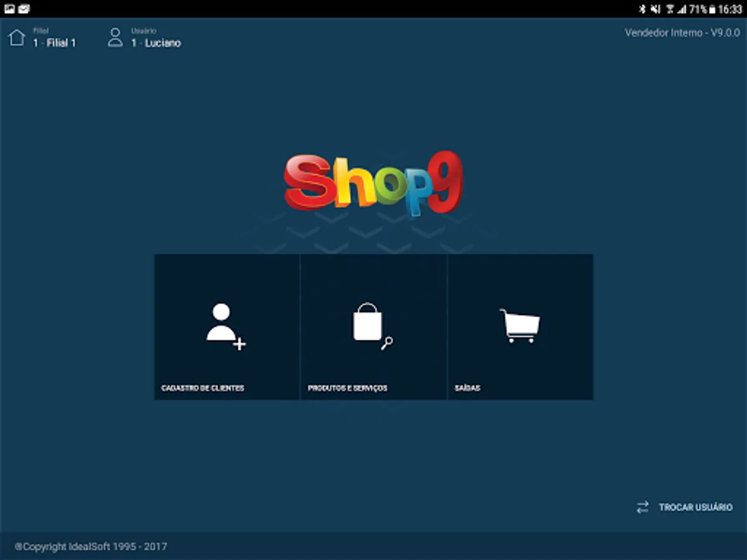Image resolution: width=747 pixels, height=560 pixels.
Task: Tap the 16:33 clock
Action: [x=730, y=9]
